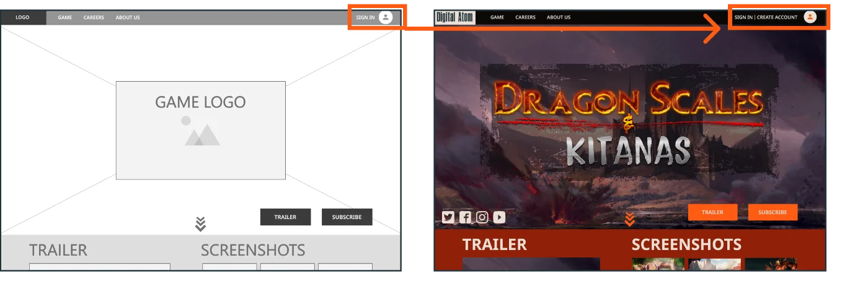Open CAREERS in the Digital Atom navbar
This screenshot has height=281, width=868.
(525, 17)
